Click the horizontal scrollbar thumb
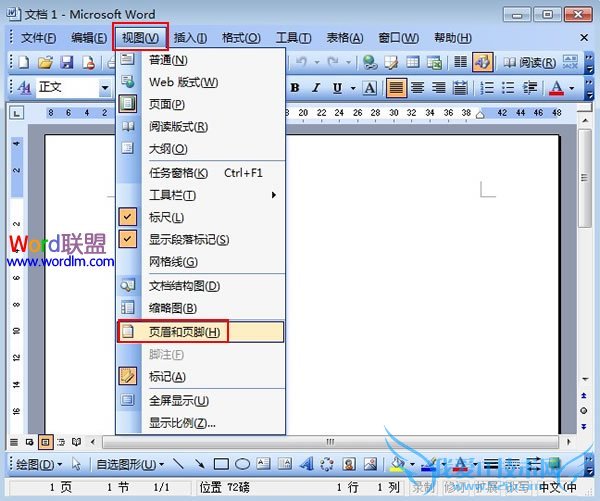 (x=330, y=442)
